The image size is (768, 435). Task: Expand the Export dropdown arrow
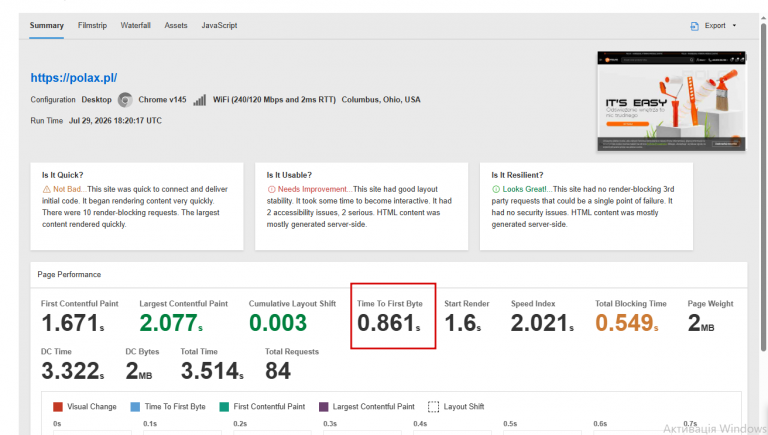point(734,25)
